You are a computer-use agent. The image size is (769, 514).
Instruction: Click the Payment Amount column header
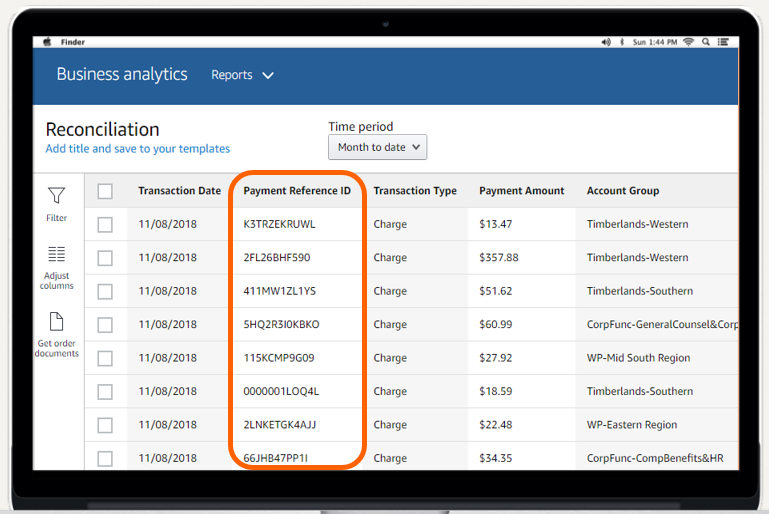click(x=521, y=191)
